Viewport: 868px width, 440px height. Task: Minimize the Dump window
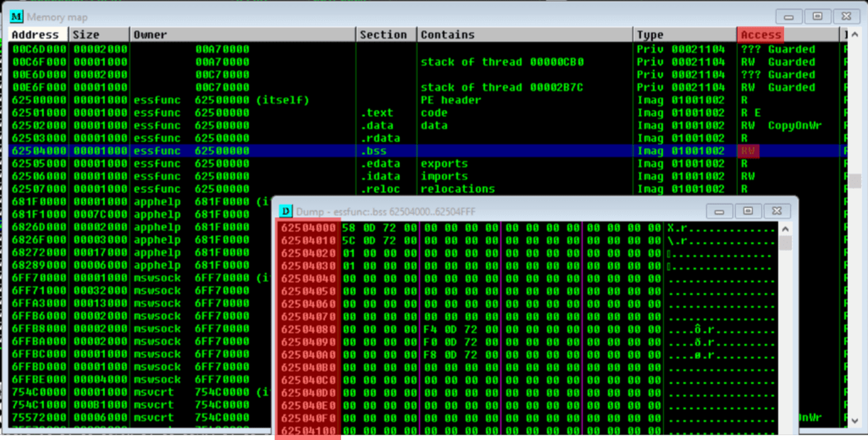(x=720, y=211)
